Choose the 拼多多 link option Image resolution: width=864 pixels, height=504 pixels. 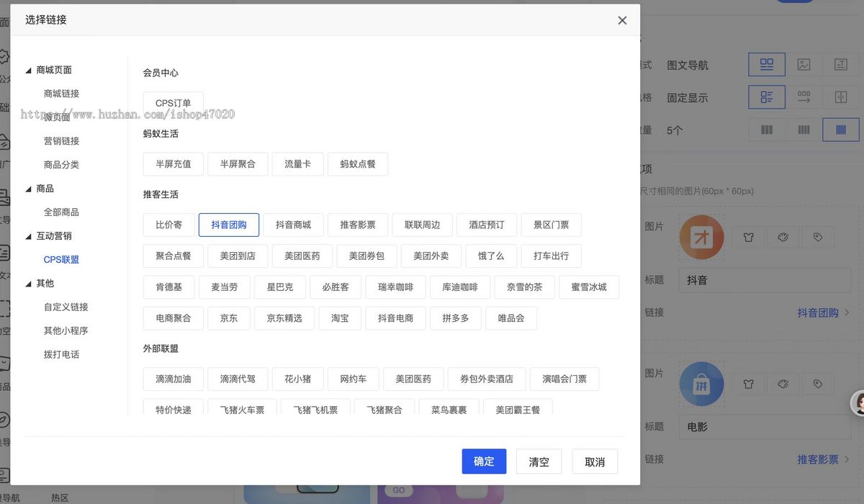tap(456, 318)
